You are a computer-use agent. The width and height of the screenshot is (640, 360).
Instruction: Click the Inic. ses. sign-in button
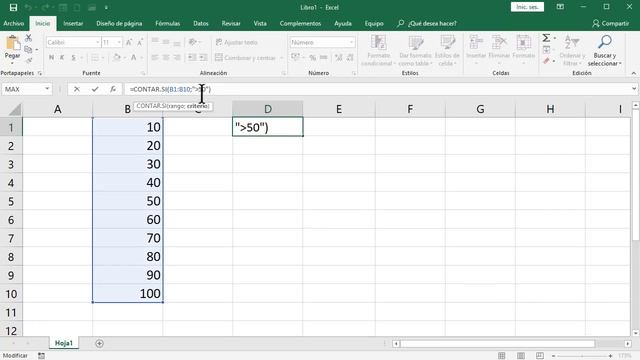[527, 7]
